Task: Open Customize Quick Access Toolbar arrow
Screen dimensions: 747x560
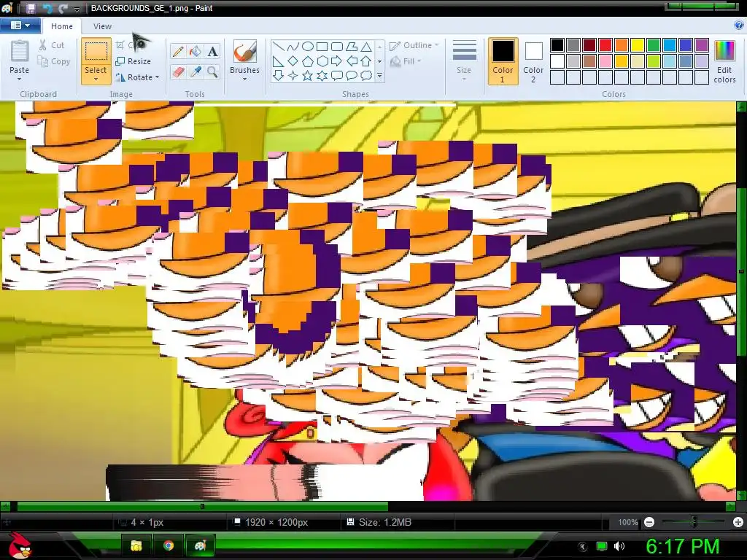Action: pyautogui.click(x=77, y=9)
